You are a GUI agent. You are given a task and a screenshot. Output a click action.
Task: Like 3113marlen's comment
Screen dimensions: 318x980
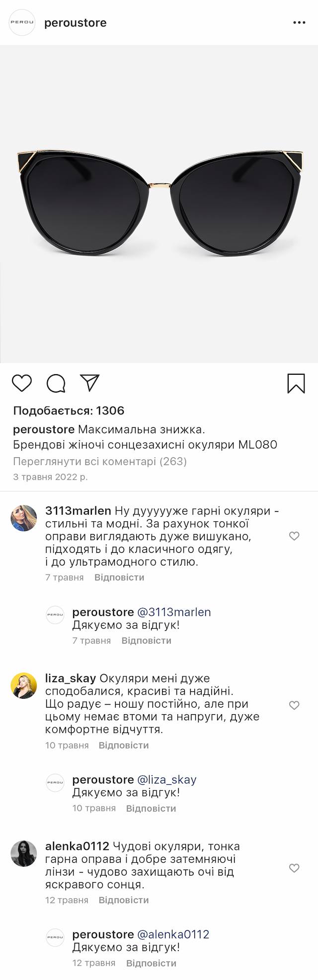[x=294, y=536]
